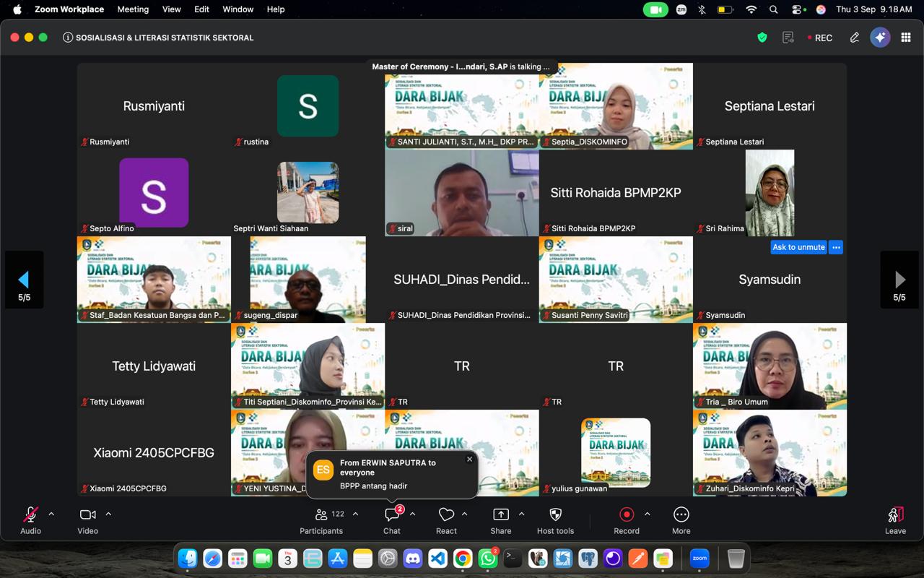Screen dimensions: 924x578
Task: Expand the audio options chevron
Action: 51,514
